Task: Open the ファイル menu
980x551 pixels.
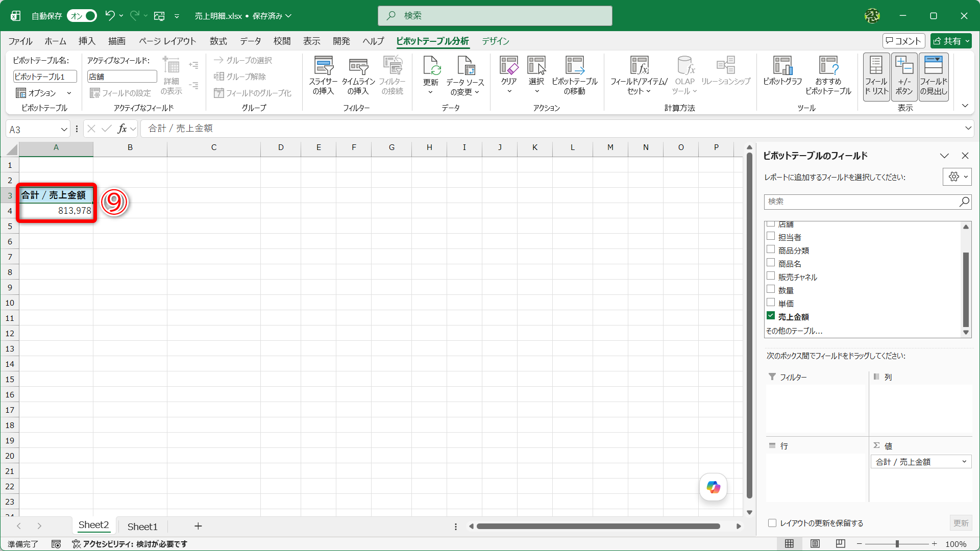Action: coord(20,41)
